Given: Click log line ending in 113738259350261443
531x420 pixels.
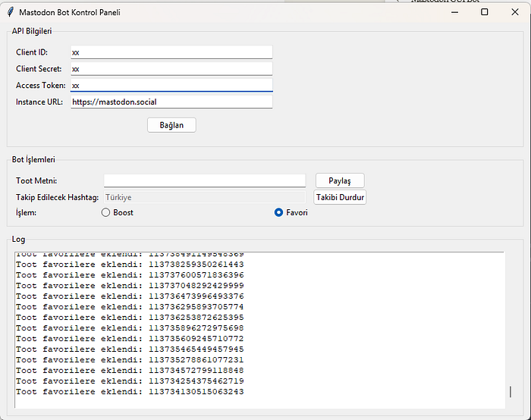Looking at the screenshot, I should [130, 265].
